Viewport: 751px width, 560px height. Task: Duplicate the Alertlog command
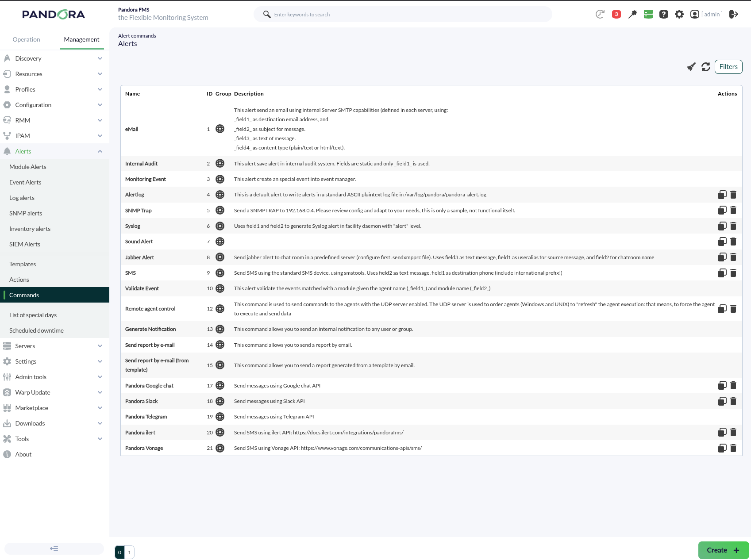(722, 195)
